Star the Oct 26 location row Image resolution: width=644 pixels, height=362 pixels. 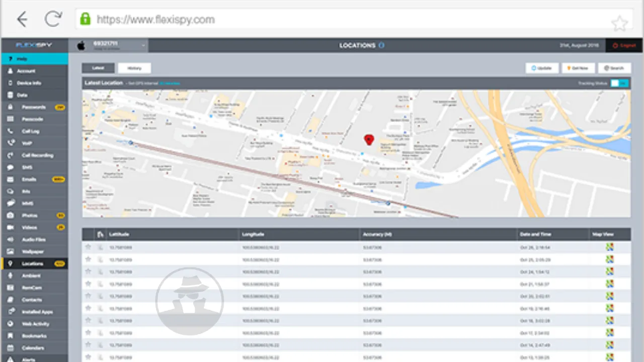click(x=88, y=247)
